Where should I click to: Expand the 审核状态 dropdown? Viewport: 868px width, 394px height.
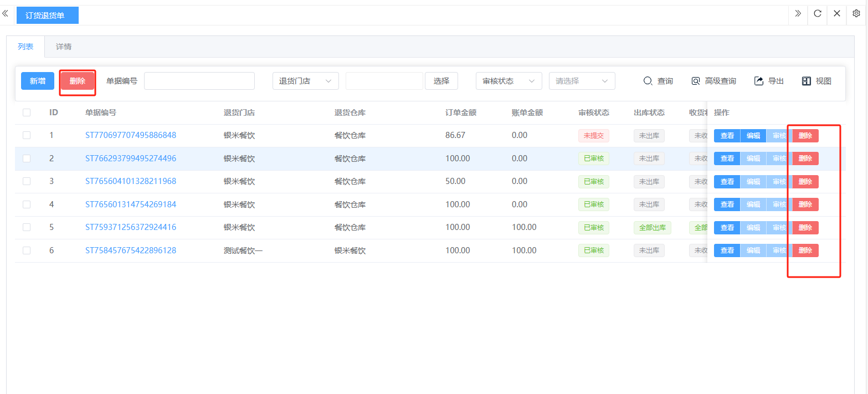[x=509, y=81]
